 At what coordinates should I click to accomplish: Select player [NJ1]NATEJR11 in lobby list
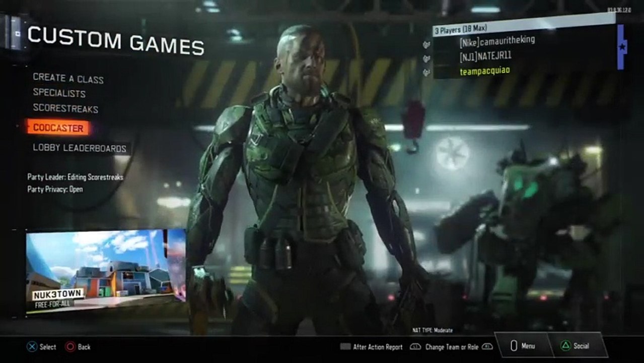485,55
